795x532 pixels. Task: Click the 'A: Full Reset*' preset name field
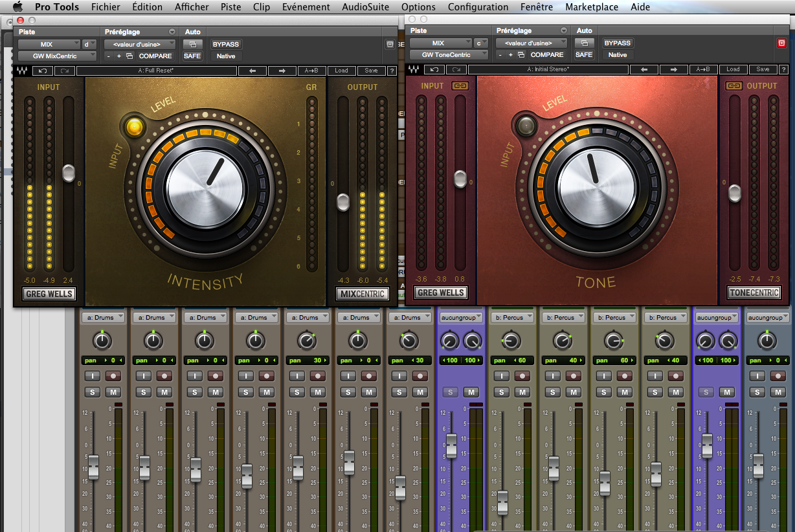tap(156, 71)
